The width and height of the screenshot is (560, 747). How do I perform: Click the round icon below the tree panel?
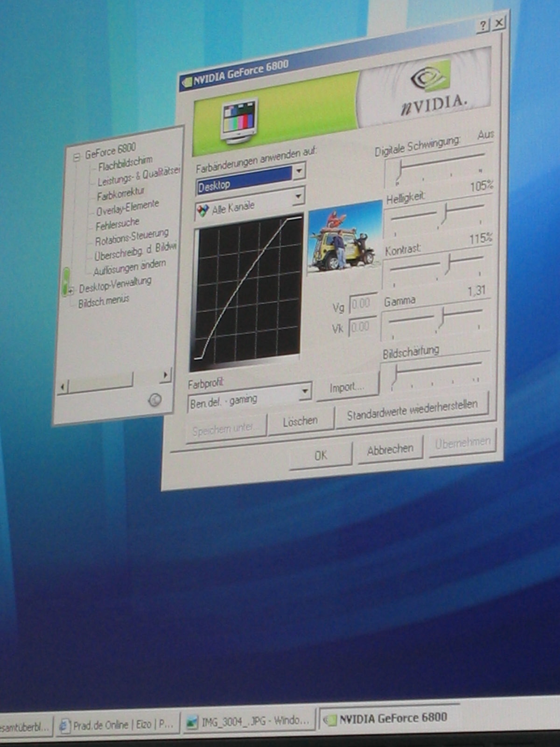pos(154,400)
